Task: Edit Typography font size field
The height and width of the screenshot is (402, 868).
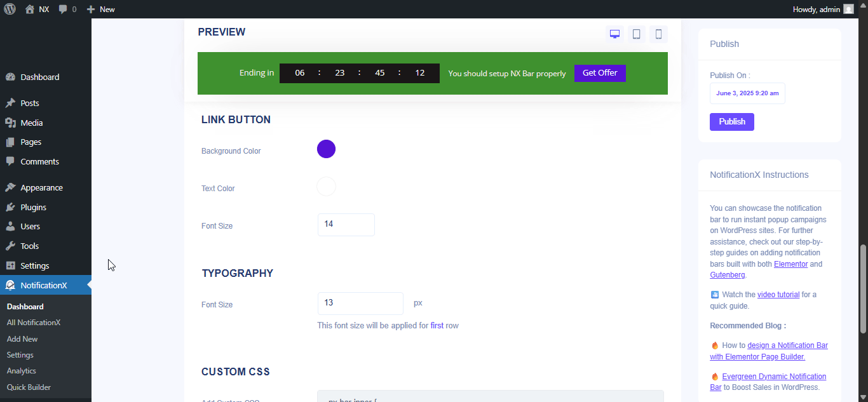Action: click(360, 304)
